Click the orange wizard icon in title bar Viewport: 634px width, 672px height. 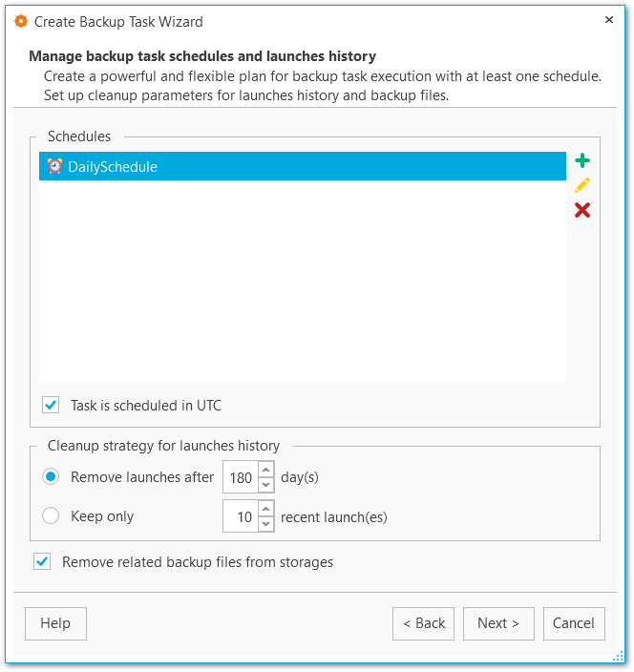(19, 21)
